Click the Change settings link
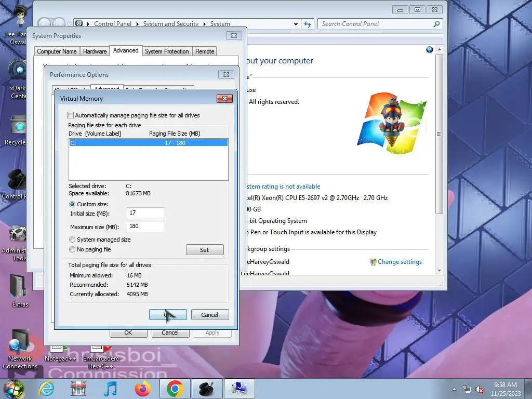Screen dimensions: 532x399 point(400,262)
